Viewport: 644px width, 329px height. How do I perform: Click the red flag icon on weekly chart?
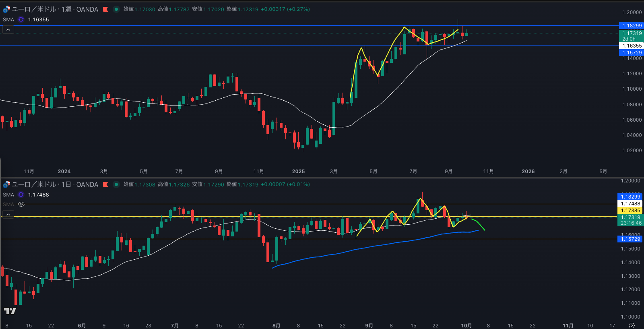(x=105, y=9)
